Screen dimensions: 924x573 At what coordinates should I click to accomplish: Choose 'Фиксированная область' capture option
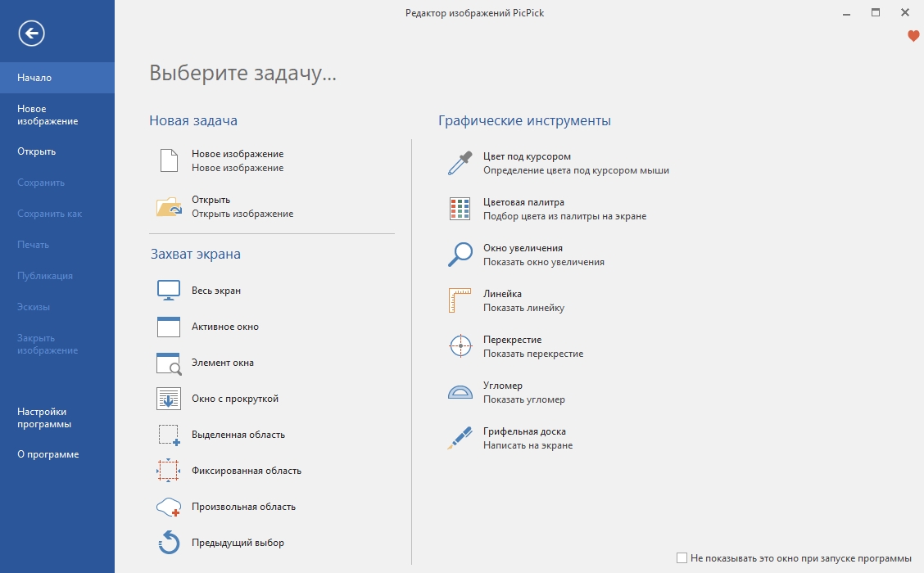(246, 471)
